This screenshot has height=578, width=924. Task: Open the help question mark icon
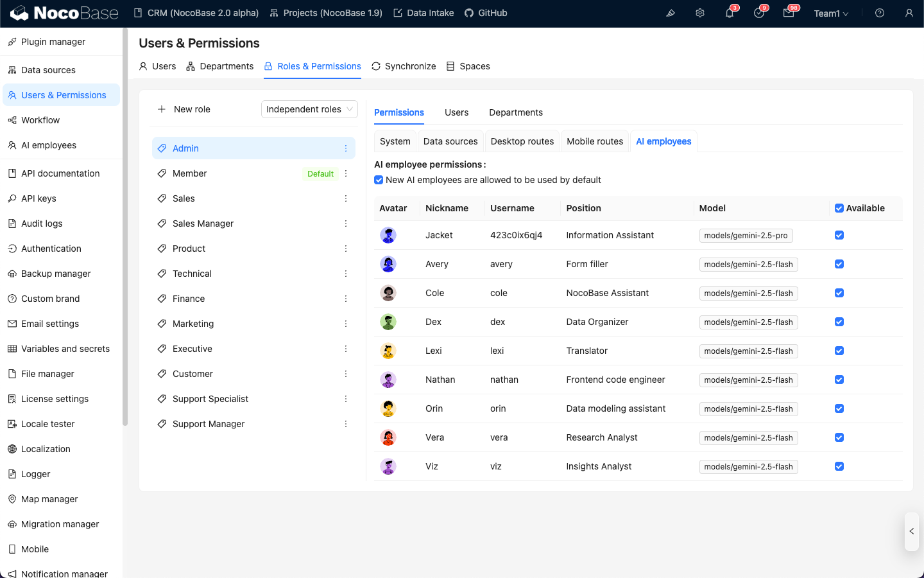880,13
